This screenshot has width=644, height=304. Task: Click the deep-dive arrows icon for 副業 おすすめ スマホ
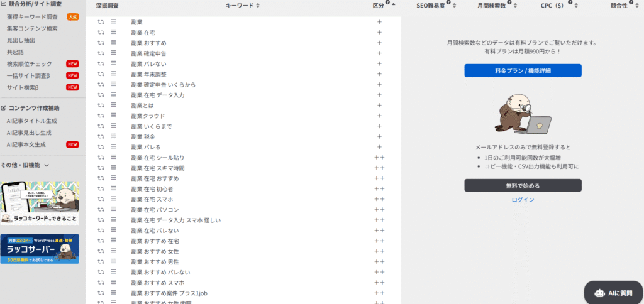click(101, 283)
